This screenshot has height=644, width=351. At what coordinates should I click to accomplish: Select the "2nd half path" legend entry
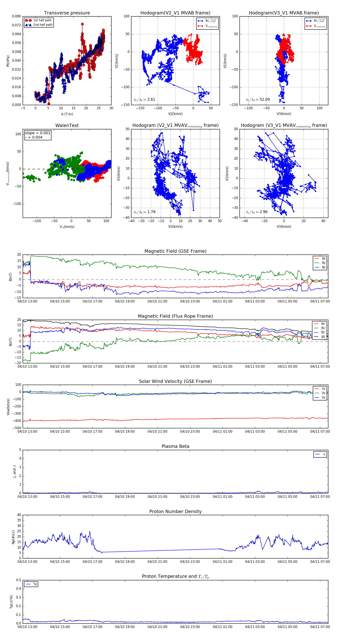(x=39, y=25)
